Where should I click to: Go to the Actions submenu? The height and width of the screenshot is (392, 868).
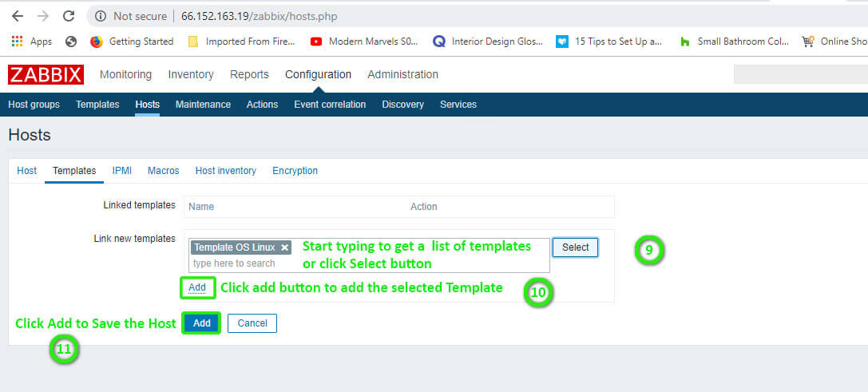pyautogui.click(x=263, y=105)
